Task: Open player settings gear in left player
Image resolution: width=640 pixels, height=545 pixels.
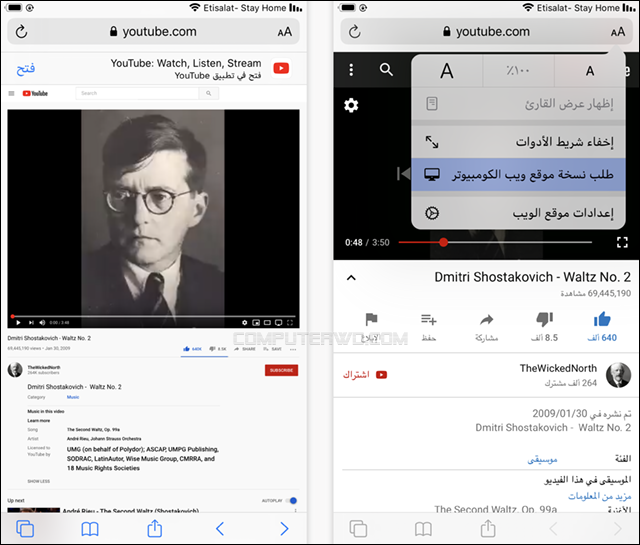Action: 244,323
